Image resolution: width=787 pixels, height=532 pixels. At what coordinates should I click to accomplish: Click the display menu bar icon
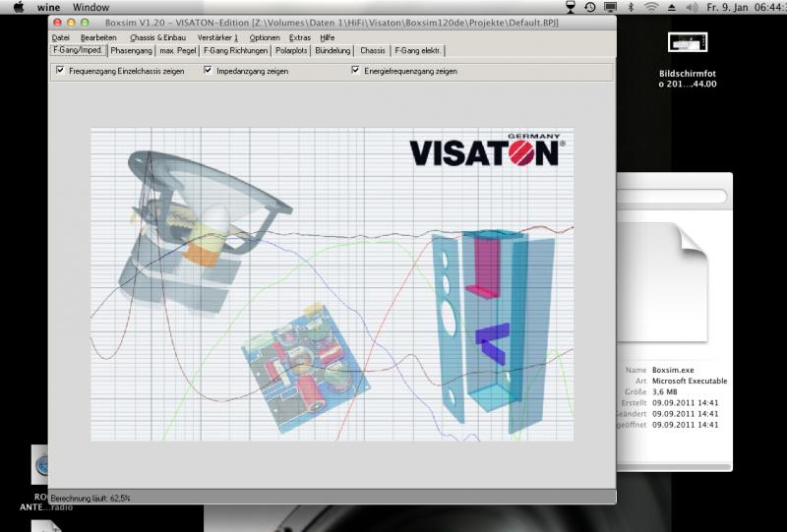click(x=610, y=7)
